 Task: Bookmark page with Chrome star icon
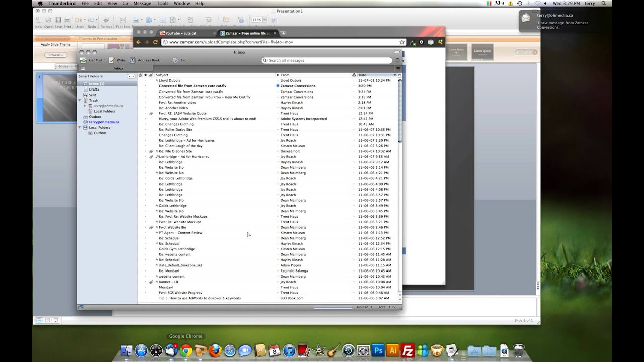[x=402, y=42]
